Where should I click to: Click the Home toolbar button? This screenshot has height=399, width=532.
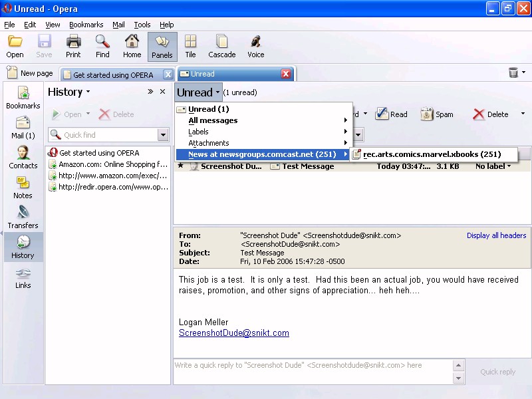(x=132, y=47)
